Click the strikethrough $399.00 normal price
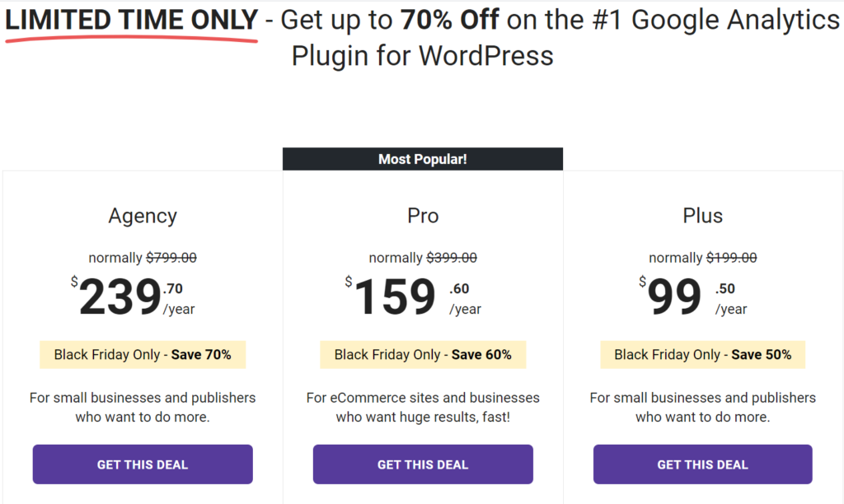The image size is (844, 504). (452, 258)
